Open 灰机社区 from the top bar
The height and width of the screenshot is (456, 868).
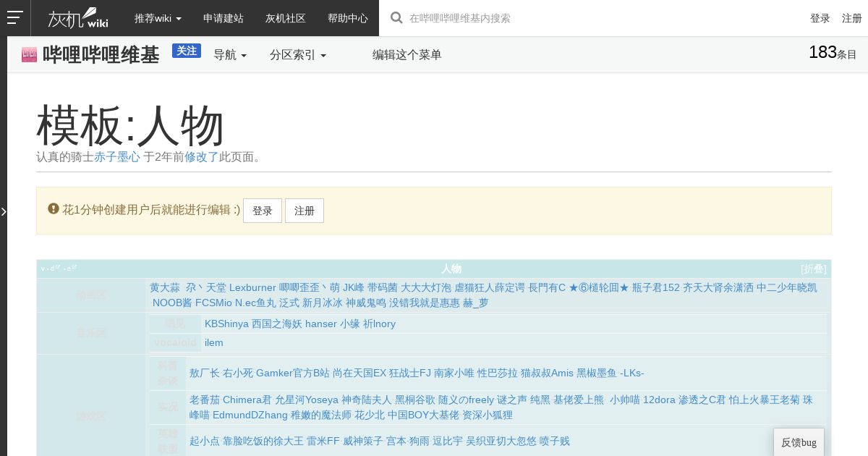point(286,18)
